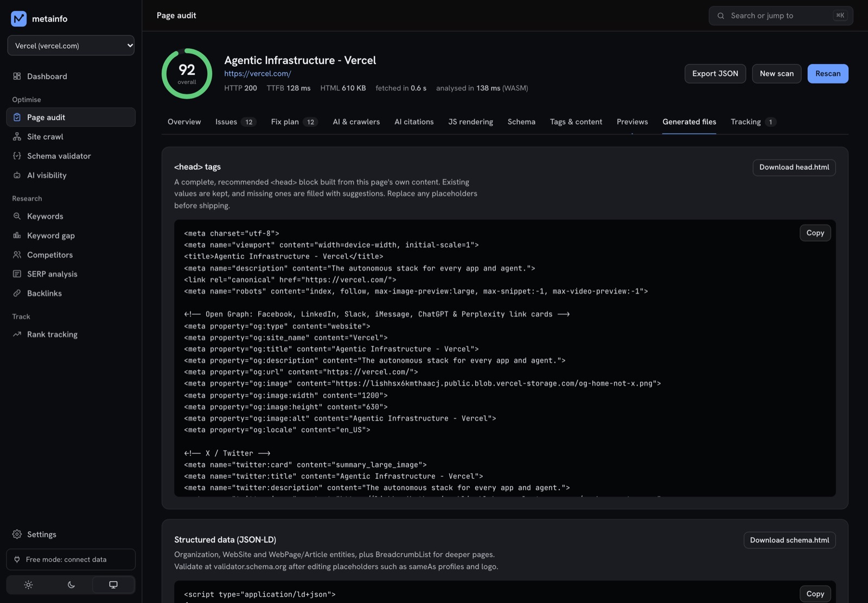Click the plug icon beside Free mode

17,560
